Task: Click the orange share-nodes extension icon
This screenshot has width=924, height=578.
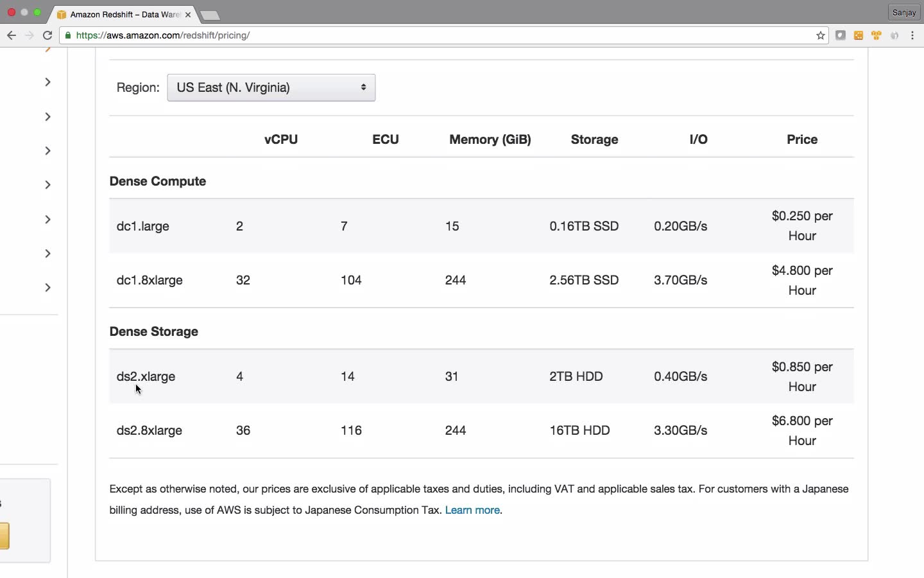Action: pyautogui.click(x=859, y=35)
